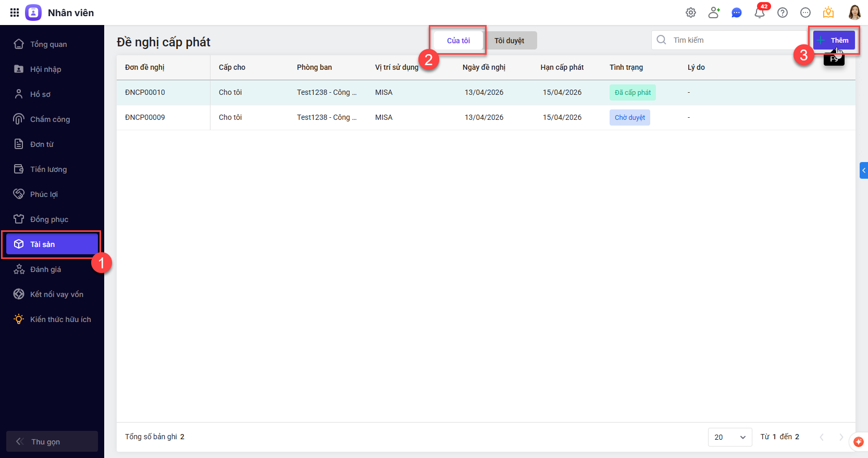Screen dimensions: 868x458
Task: Switch to the Tôi duyệt tab
Action: [509, 41]
